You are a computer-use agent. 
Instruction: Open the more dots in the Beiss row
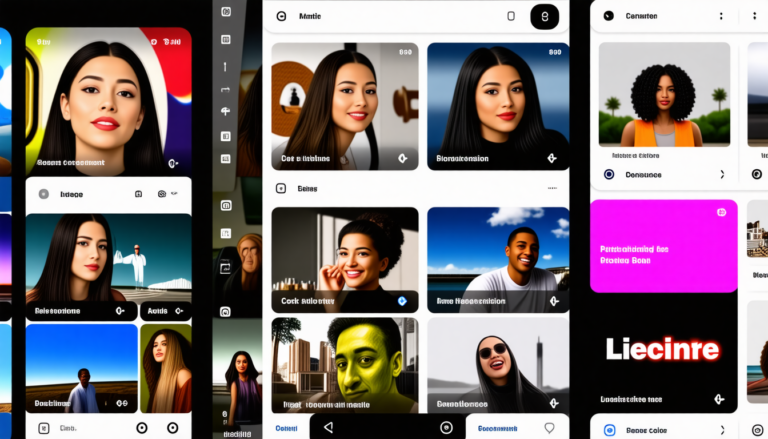point(552,188)
